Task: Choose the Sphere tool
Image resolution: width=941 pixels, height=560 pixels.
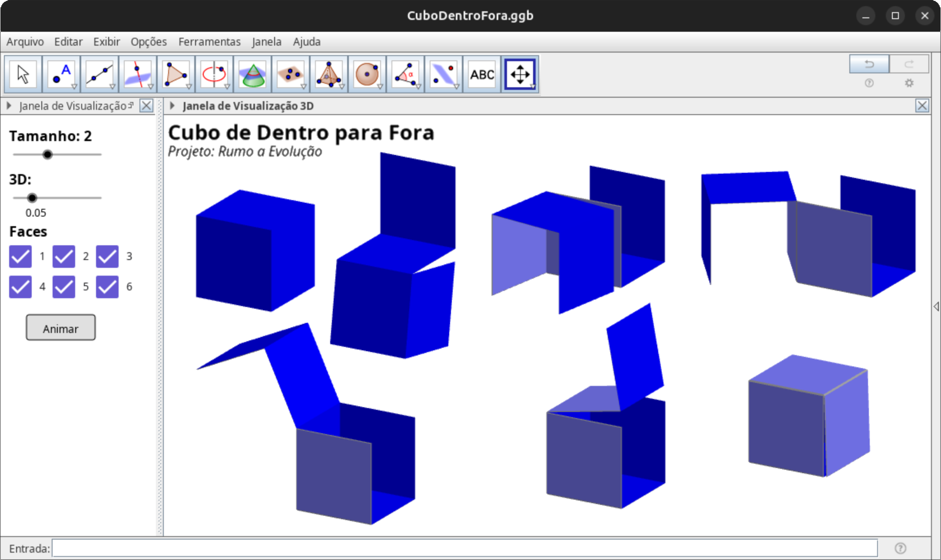Action: point(367,74)
